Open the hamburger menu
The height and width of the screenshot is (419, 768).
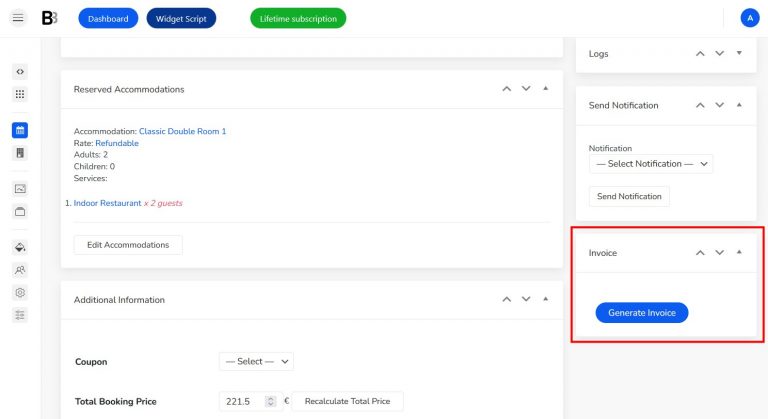(18, 18)
